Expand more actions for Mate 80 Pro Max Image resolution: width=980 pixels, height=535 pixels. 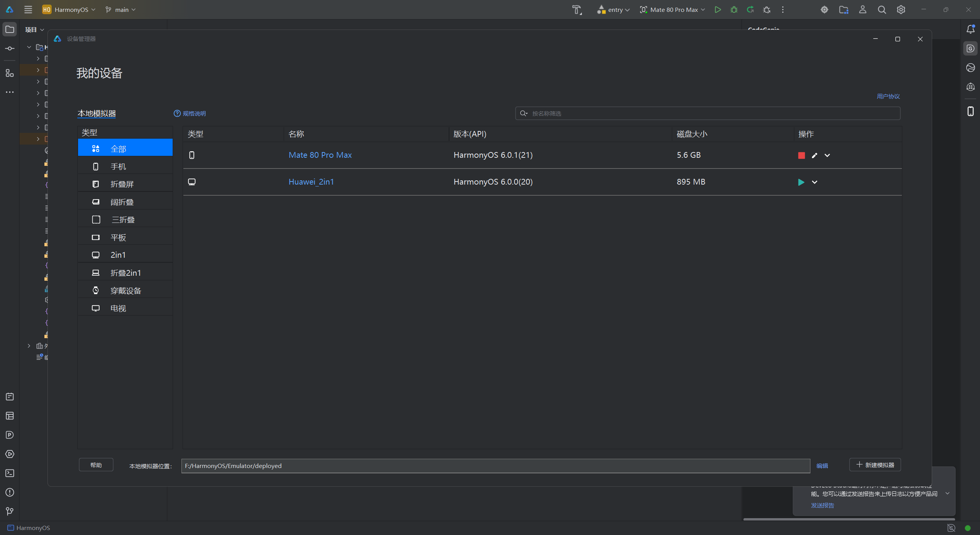tap(827, 155)
